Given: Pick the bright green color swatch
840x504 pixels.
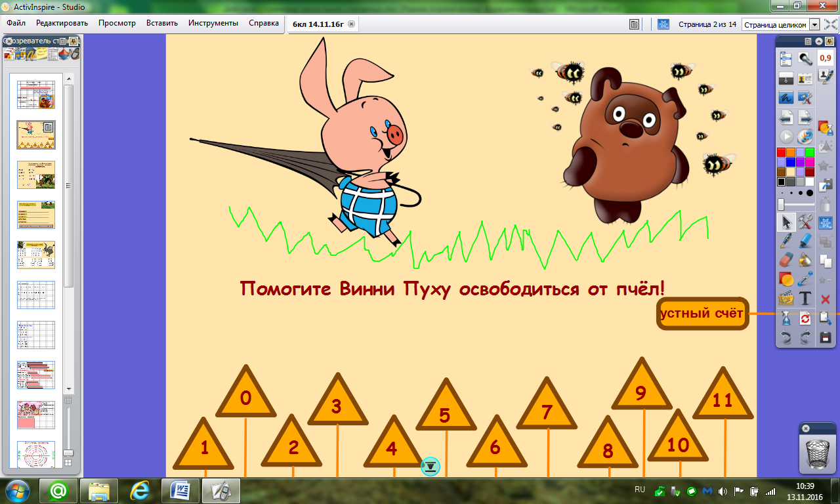Looking at the screenshot, I should (x=810, y=152).
